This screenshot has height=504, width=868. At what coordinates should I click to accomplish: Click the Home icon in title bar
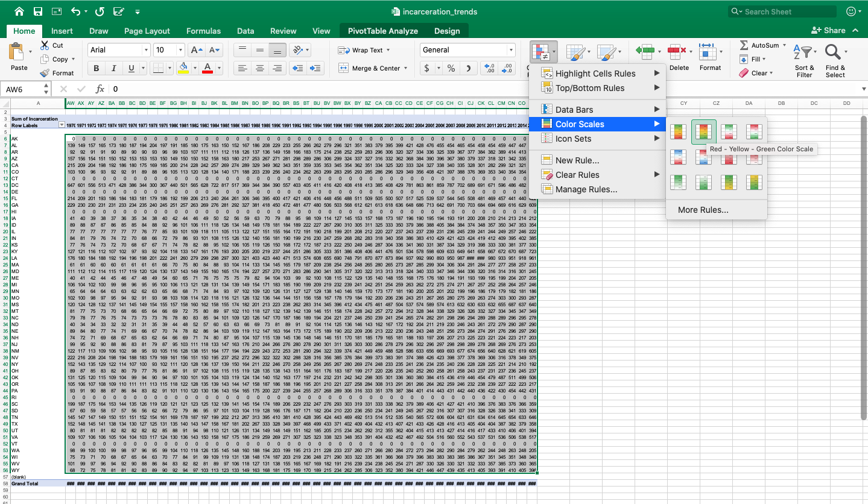(19, 11)
